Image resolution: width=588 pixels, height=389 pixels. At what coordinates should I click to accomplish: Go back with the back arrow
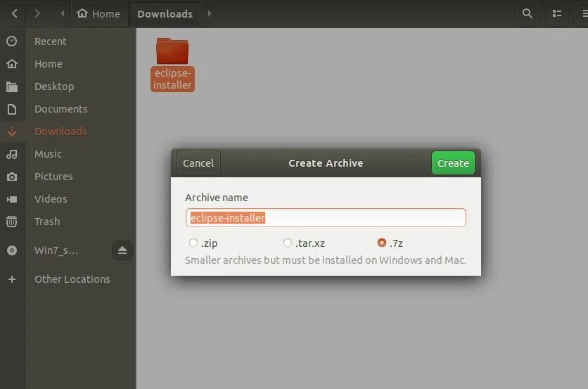[15, 13]
